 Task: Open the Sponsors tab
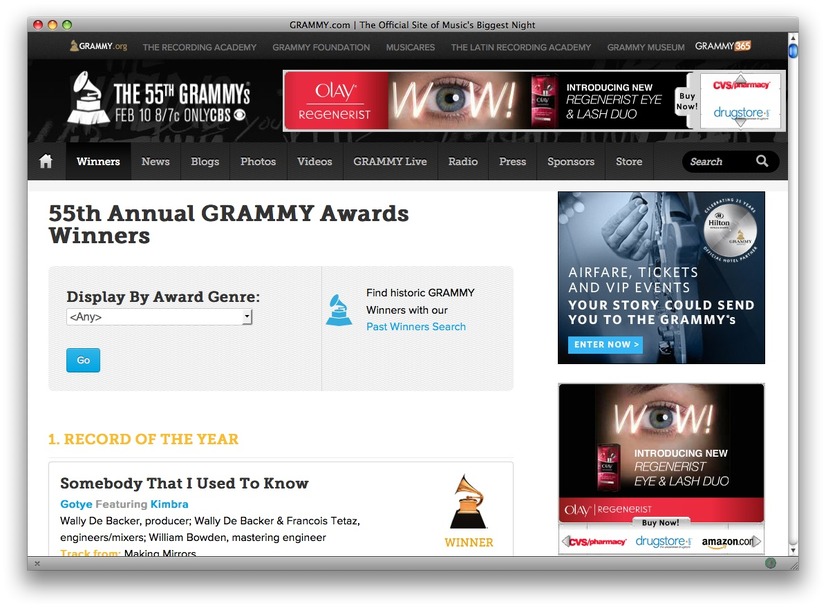coord(571,161)
